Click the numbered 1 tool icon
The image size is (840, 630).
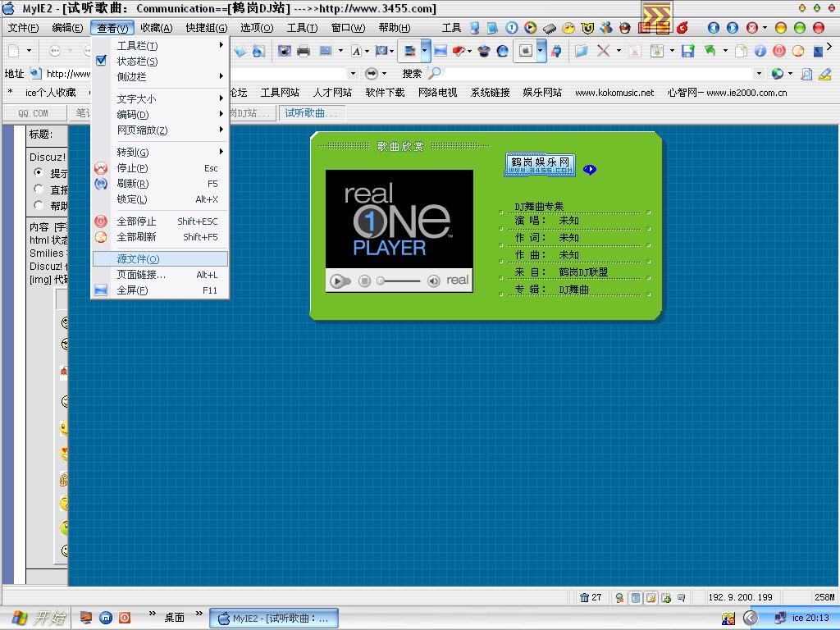tap(512, 27)
